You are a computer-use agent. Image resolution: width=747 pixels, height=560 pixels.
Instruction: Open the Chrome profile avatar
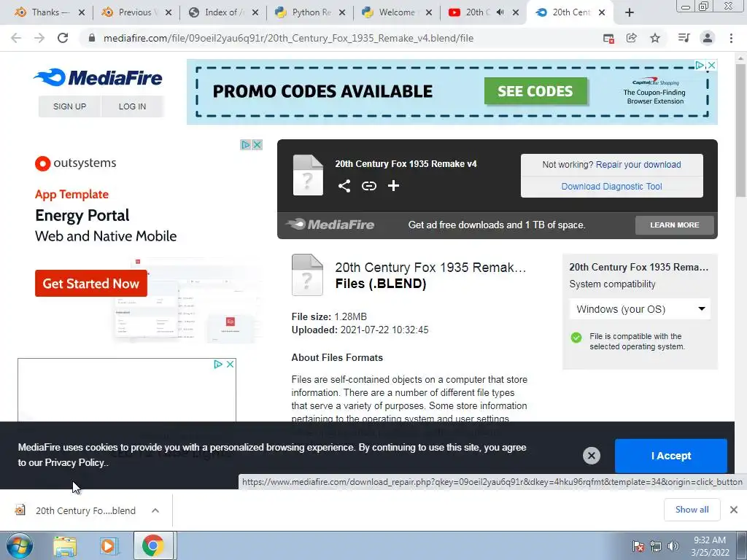(x=708, y=38)
